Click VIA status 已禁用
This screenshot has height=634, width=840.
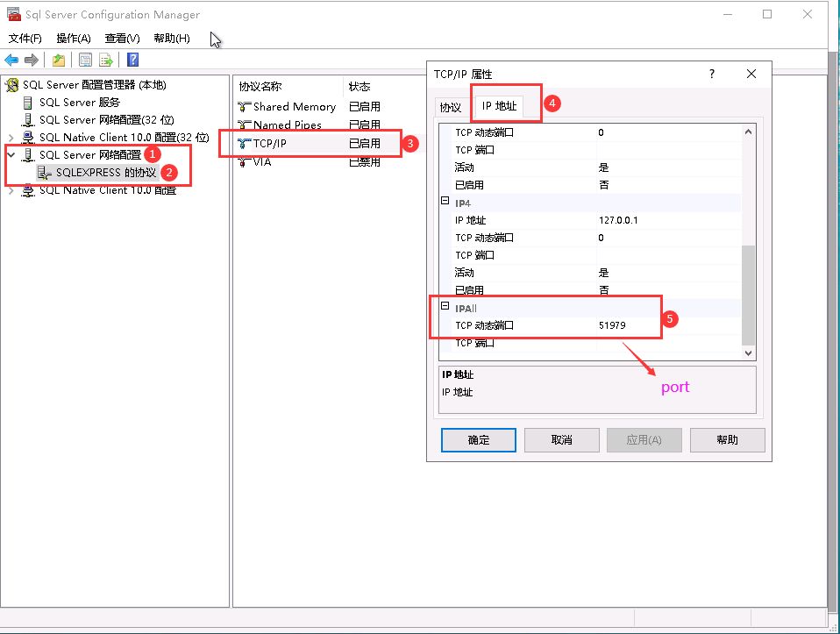(364, 161)
